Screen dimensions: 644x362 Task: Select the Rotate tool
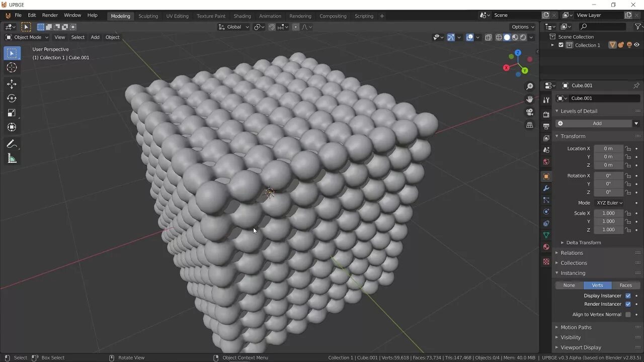tap(12, 99)
